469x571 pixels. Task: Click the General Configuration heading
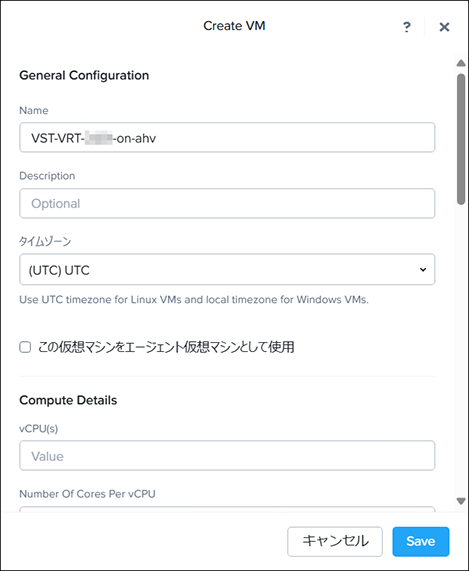pyautogui.click(x=84, y=75)
